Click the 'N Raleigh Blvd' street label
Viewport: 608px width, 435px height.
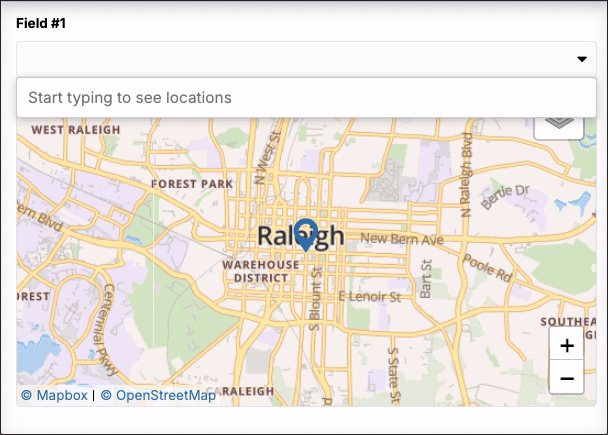(466, 174)
